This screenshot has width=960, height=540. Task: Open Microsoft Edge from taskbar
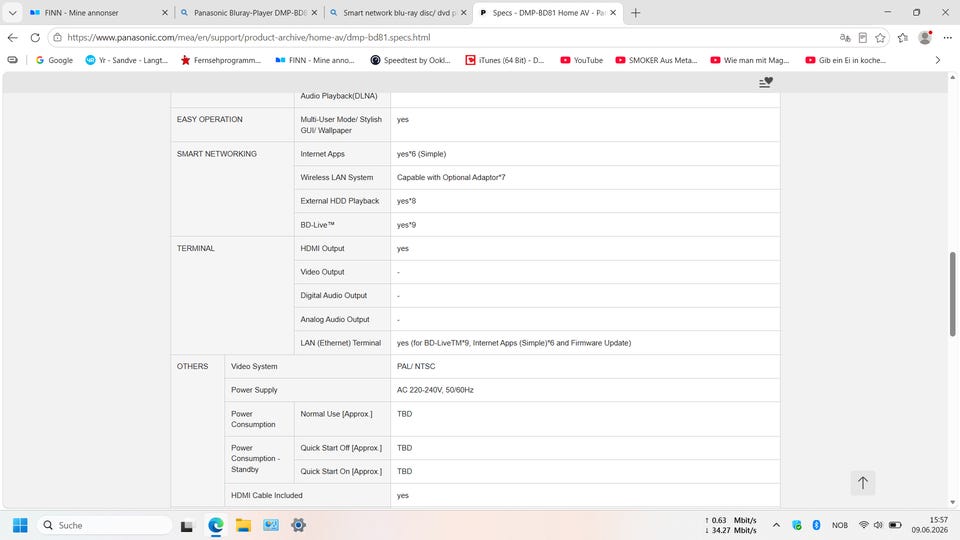click(216, 525)
